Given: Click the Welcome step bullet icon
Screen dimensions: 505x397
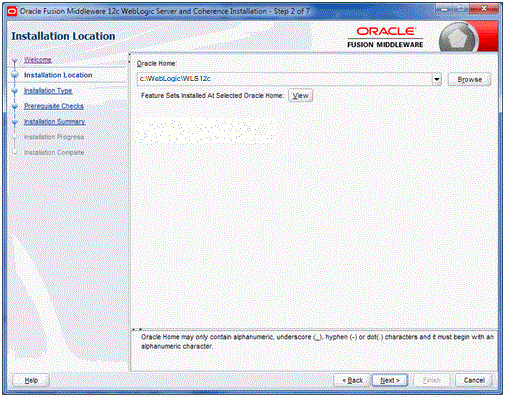Looking at the screenshot, I should coord(15,60).
